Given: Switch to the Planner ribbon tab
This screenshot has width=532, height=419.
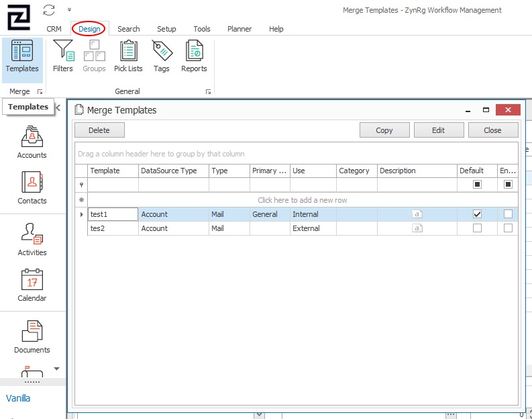Looking at the screenshot, I should point(240,29).
